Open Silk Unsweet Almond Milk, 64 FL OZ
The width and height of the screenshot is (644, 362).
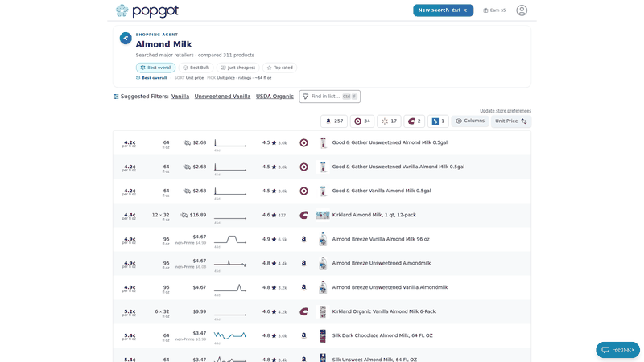(x=374, y=360)
